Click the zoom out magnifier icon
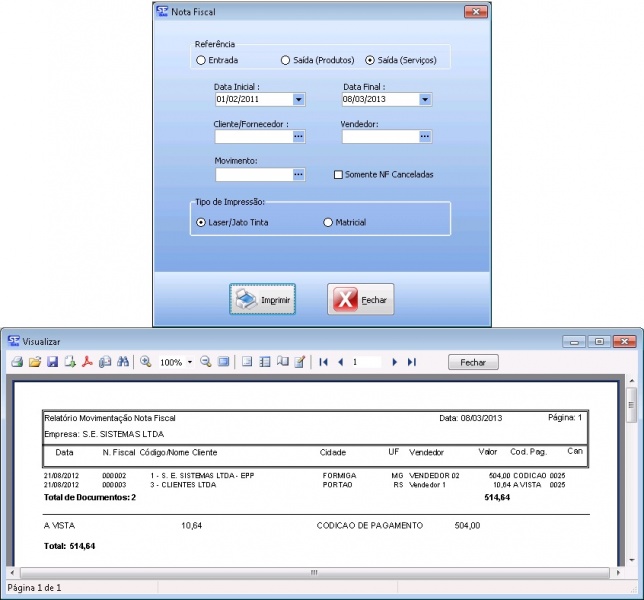 click(x=206, y=362)
